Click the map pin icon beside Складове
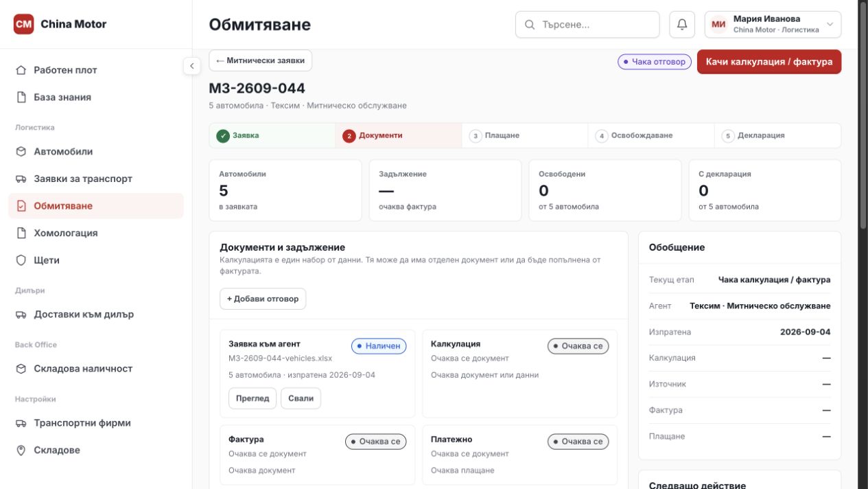The image size is (868, 489). point(21,451)
